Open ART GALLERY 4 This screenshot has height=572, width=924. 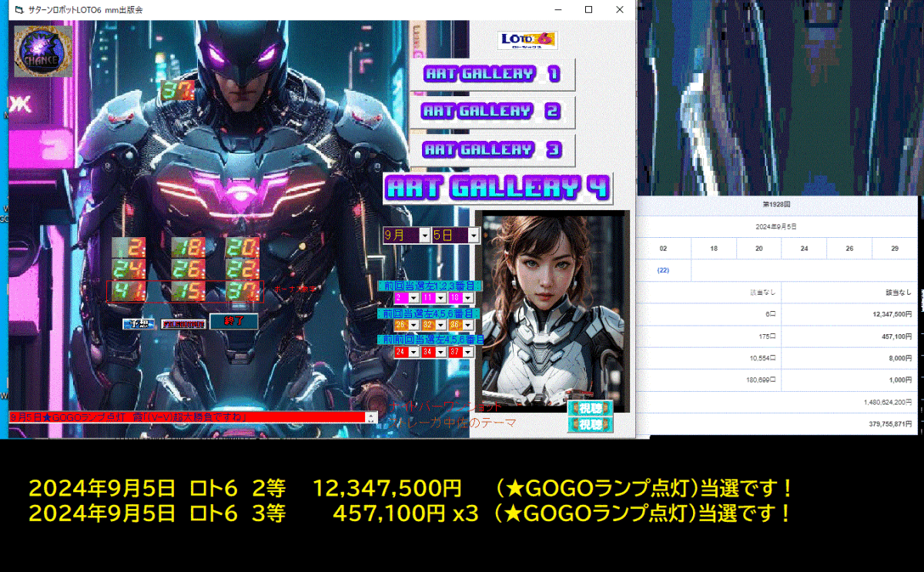pos(497,187)
